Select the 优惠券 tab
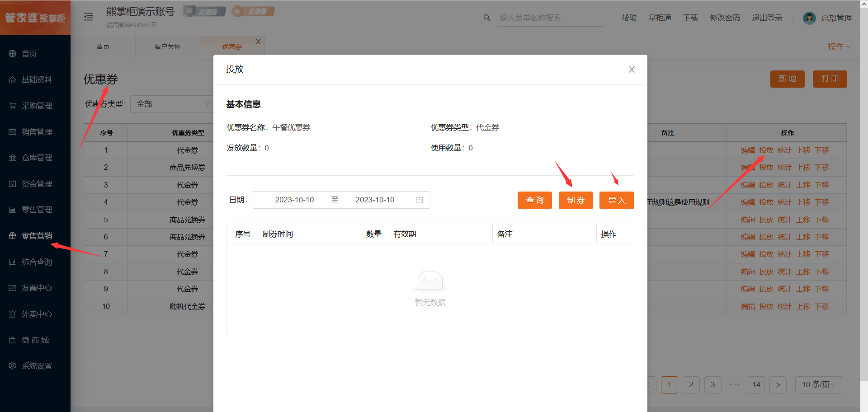868x412 pixels. pyautogui.click(x=232, y=47)
